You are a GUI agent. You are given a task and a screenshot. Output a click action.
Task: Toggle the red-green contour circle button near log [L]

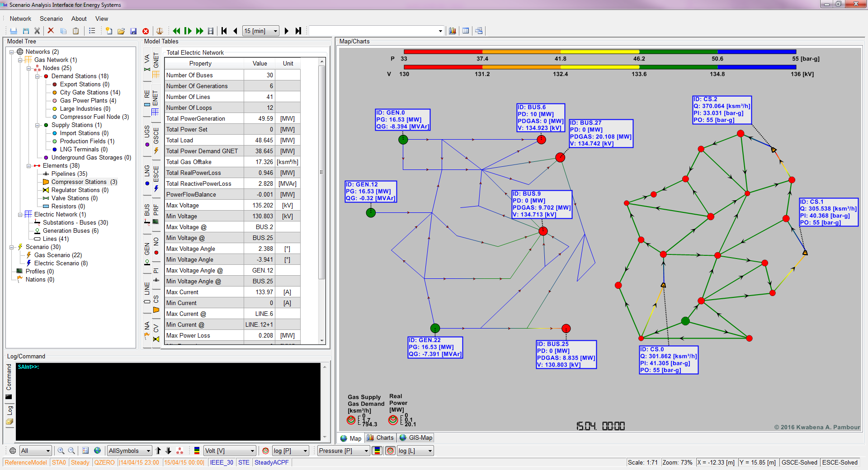click(x=391, y=451)
